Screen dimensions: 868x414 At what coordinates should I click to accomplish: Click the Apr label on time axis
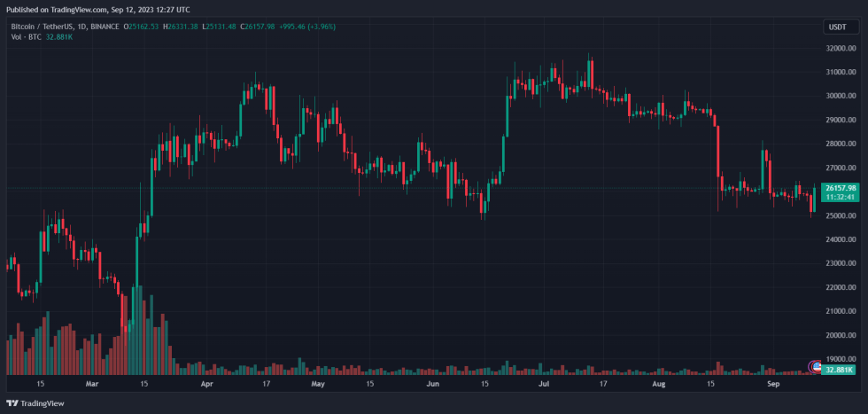pos(207,386)
